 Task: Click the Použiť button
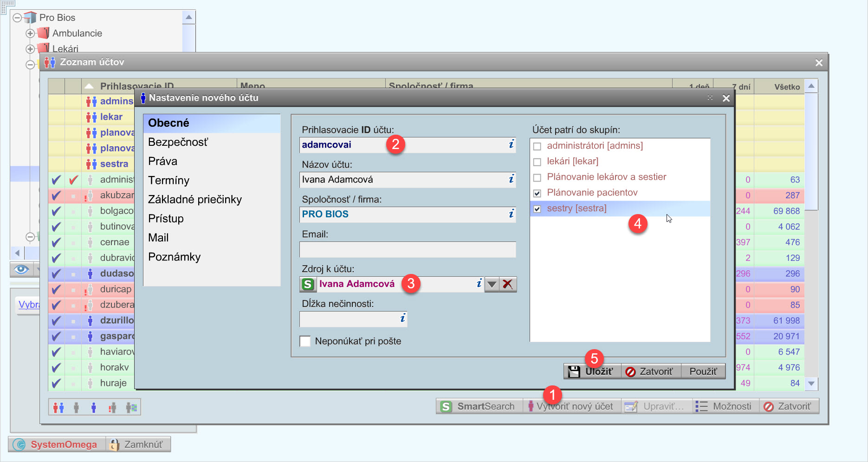[x=703, y=371]
